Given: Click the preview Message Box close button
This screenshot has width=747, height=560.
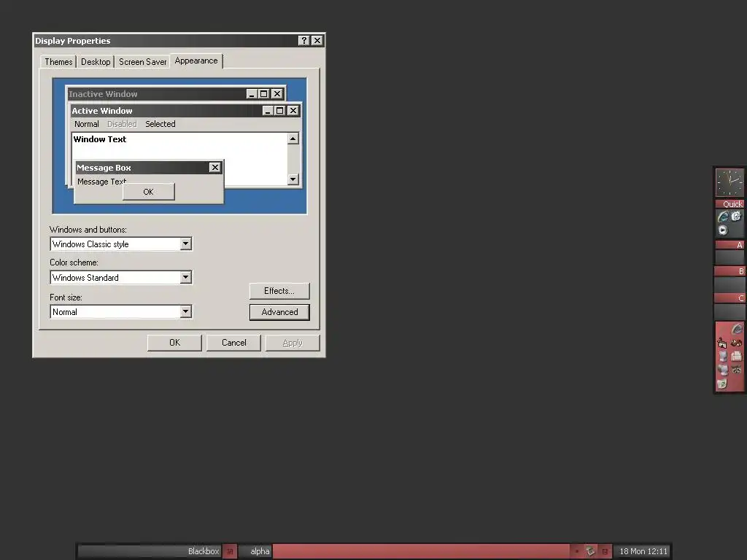Looking at the screenshot, I should [215, 167].
